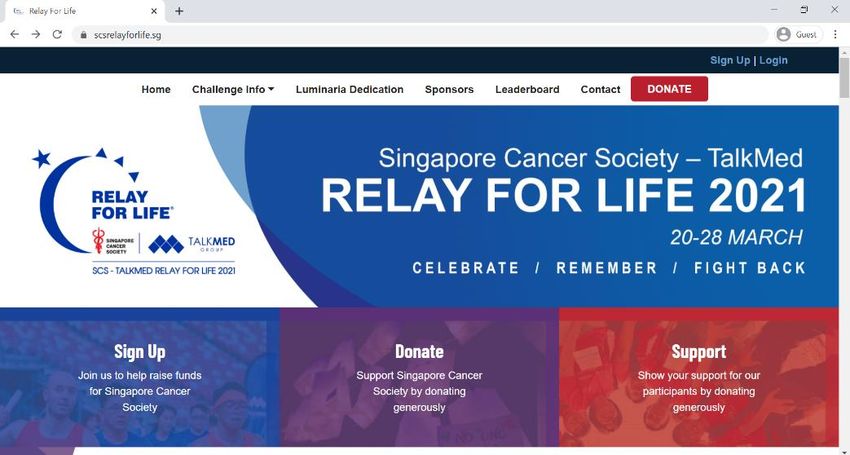
Task: Open the Home menu item
Action: 156,89
